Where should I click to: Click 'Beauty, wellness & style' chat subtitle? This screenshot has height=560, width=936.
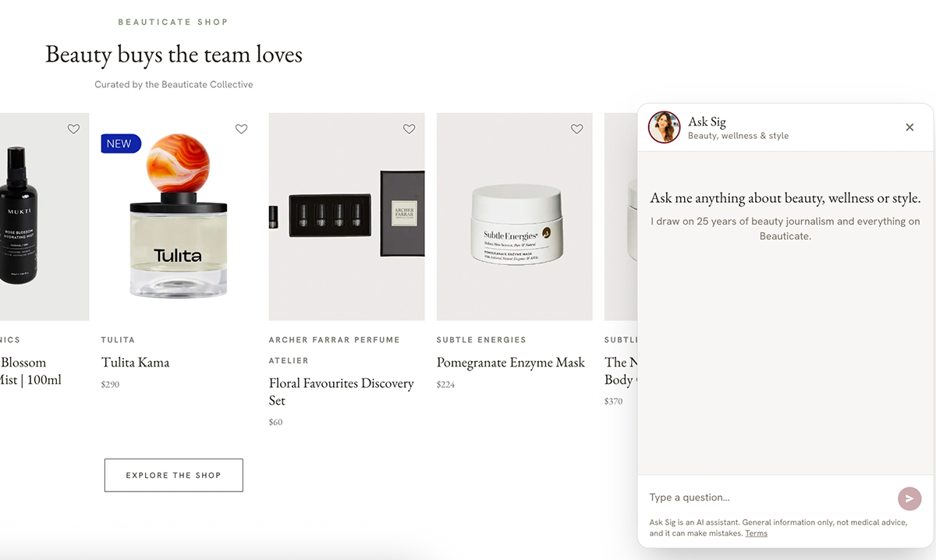tap(738, 136)
